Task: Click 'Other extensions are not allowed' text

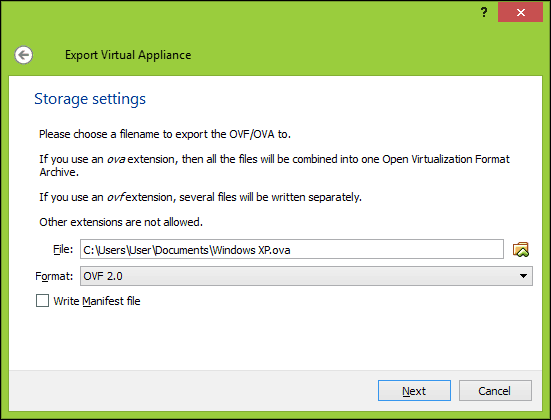Action: tap(121, 222)
